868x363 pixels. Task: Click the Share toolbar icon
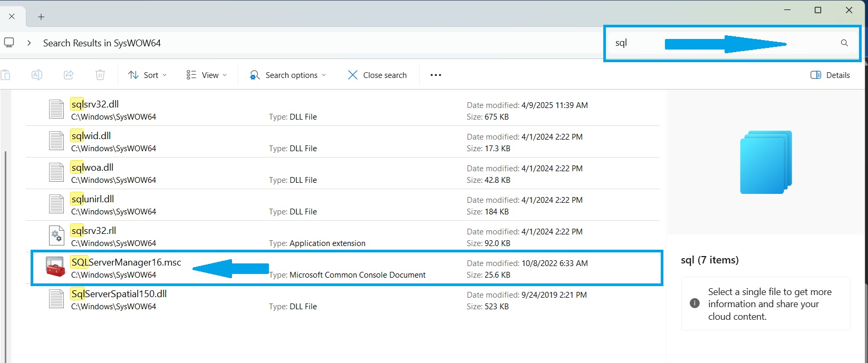pos(69,75)
